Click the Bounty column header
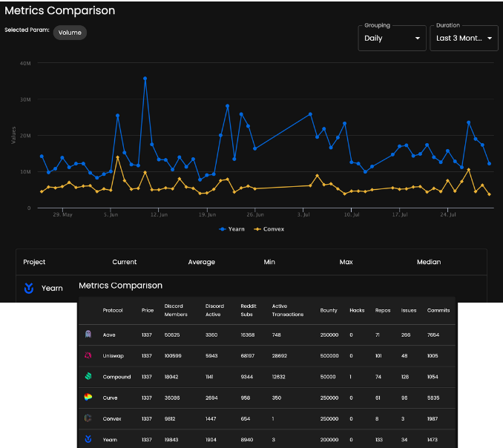503x448 pixels. [329, 310]
